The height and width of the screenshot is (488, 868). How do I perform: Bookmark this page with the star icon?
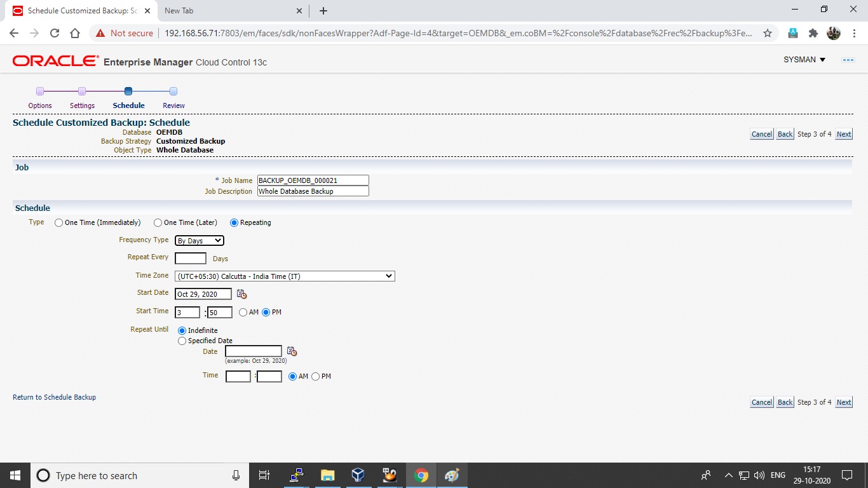(768, 34)
